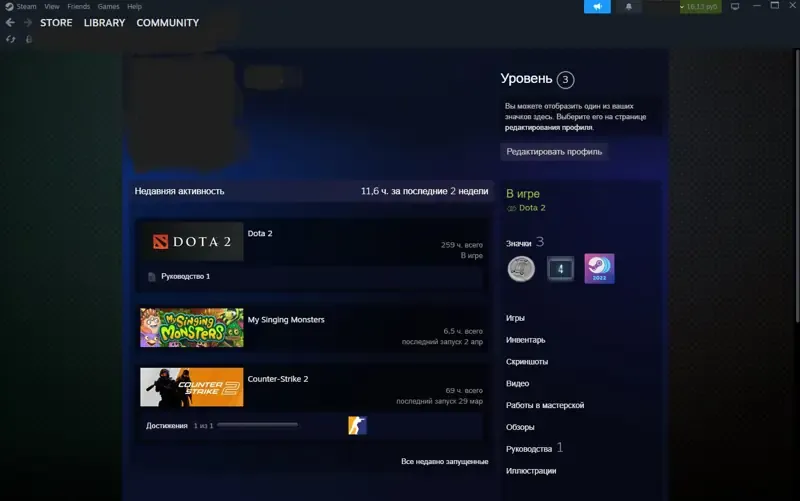The image size is (800, 501).
Task: Click the guide document icon under Dota 2
Action: 152,277
